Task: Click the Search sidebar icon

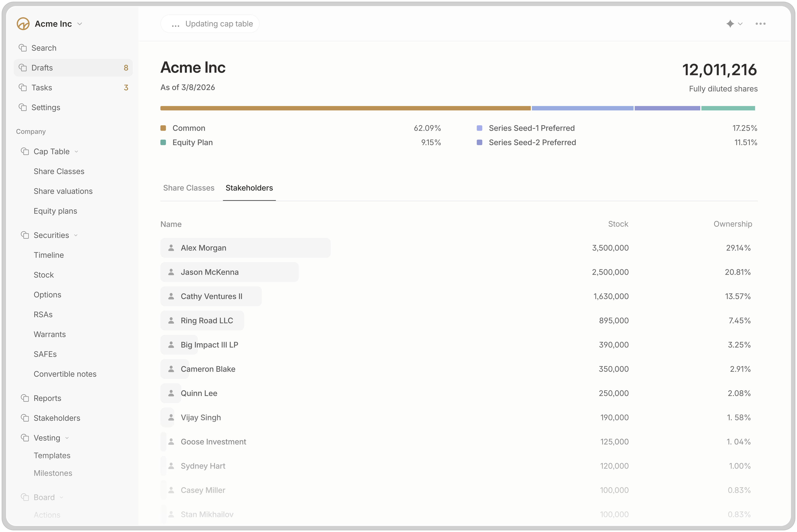Action: click(x=23, y=48)
